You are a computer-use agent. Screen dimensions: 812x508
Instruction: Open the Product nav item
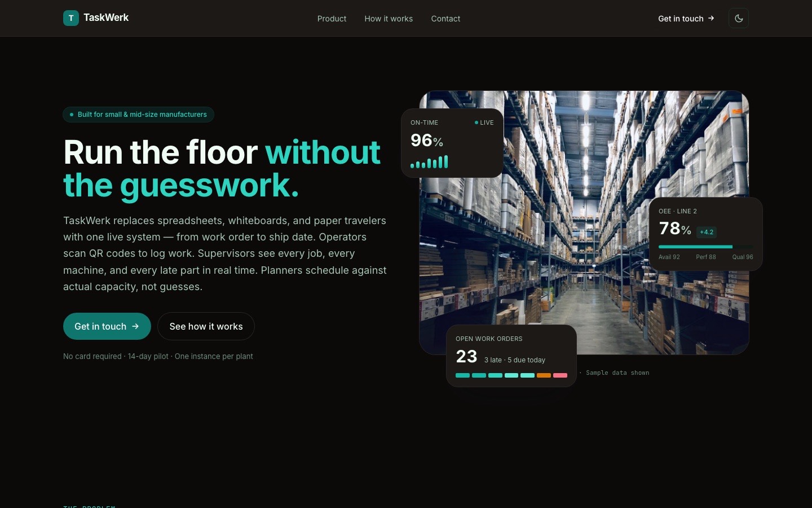(332, 19)
